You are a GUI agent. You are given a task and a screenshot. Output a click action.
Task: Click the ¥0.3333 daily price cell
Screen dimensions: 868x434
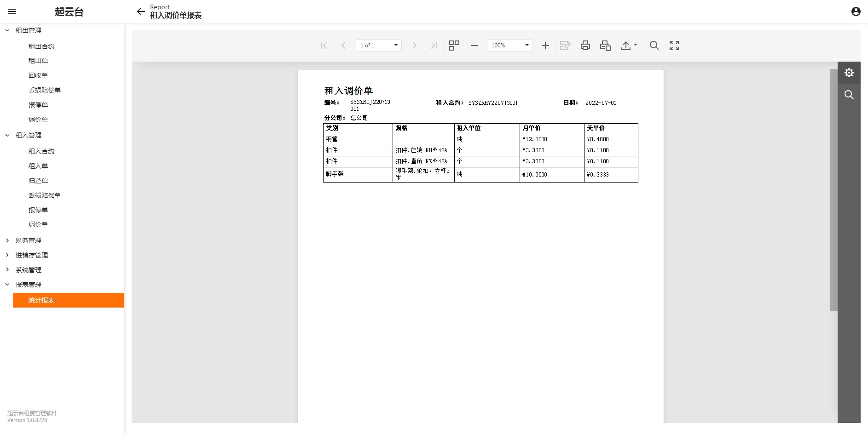tap(611, 175)
